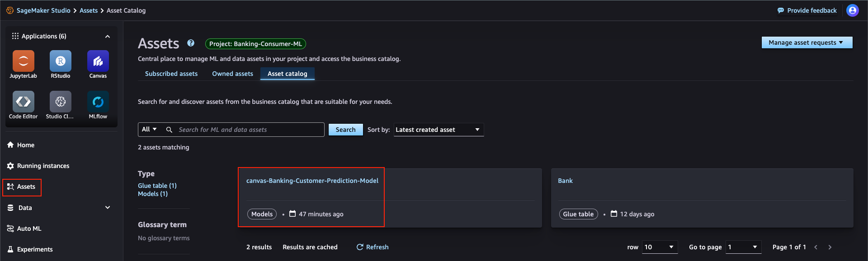Open the Go to page dropdown
This screenshot has height=261, width=868.
click(x=743, y=247)
